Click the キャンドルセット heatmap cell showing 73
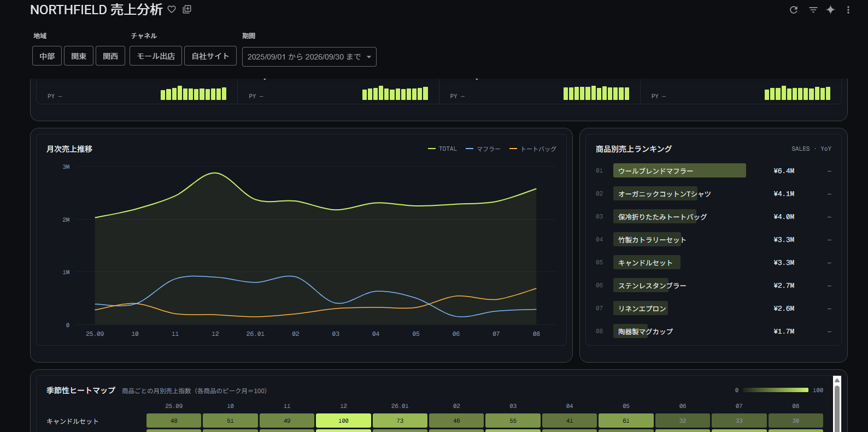 [400, 421]
